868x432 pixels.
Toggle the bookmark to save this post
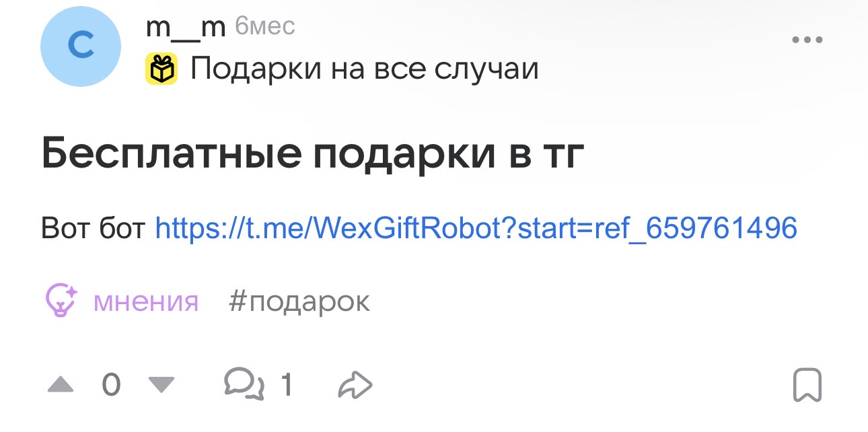pyautogui.click(x=807, y=385)
